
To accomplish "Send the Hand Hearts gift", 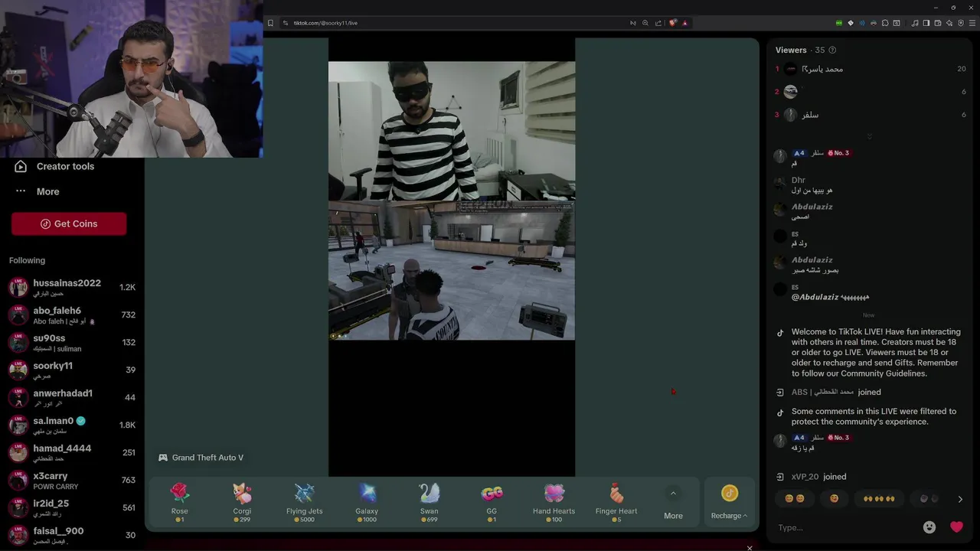I will [554, 502].
